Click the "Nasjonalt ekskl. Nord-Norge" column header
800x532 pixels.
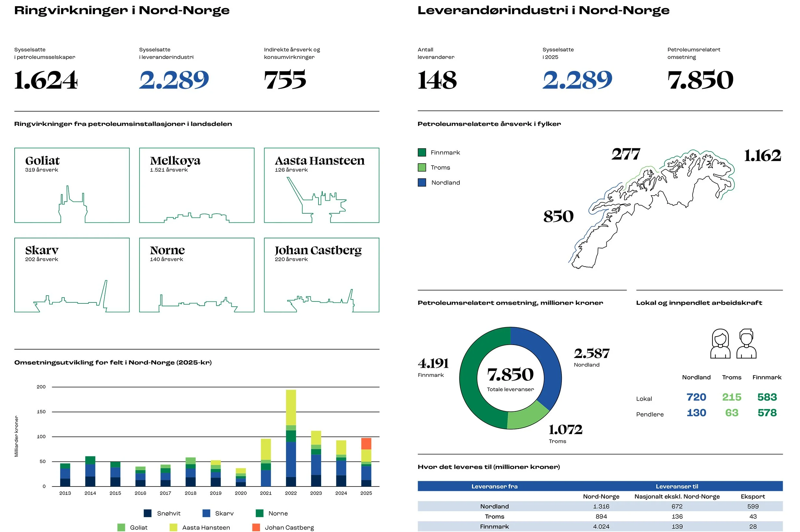pos(677,496)
